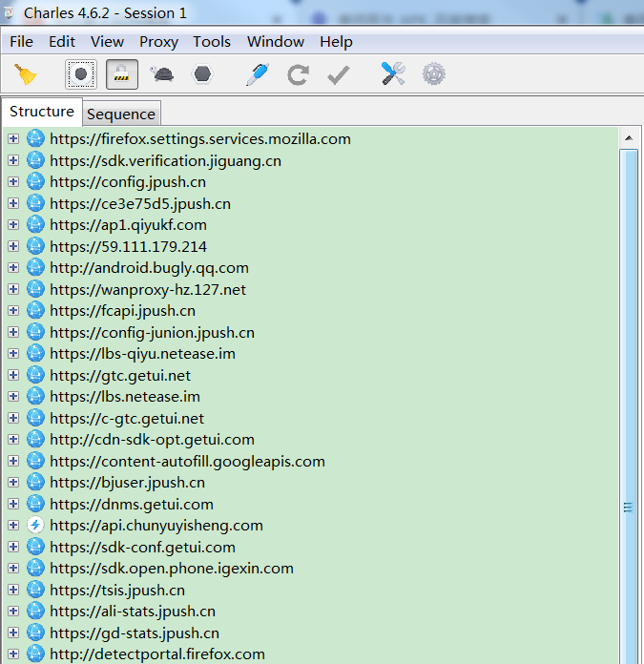Viewport: 644px width, 664px height.
Task: Click globe icon of cdn-sdk-opt.getui.com
Action: click(x=35, y=440)
